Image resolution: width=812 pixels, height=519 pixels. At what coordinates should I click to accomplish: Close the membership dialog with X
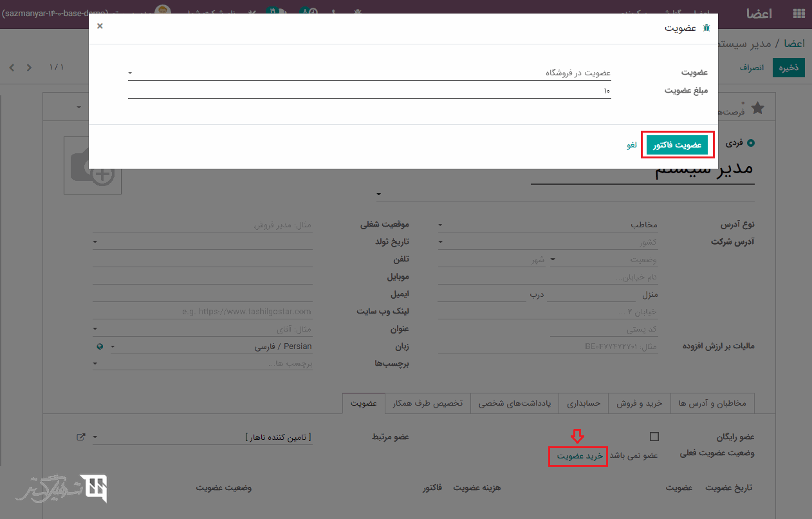[100, 26]
